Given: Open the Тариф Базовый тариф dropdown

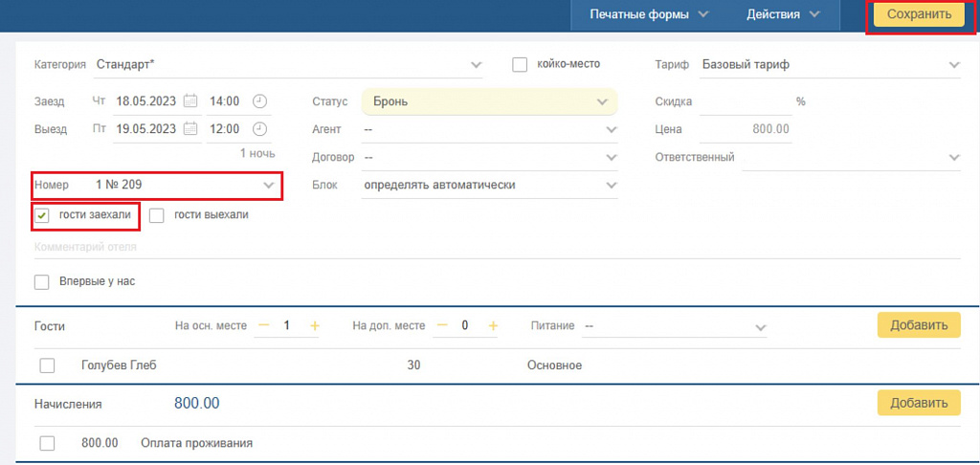Looking at the screenshot, I should pyautogui.click(x=830, y=64).
